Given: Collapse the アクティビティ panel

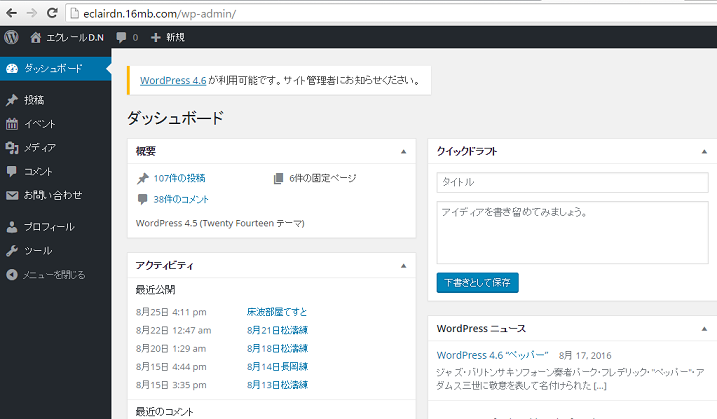Looking at the screenshot, I should click(403, 266).
